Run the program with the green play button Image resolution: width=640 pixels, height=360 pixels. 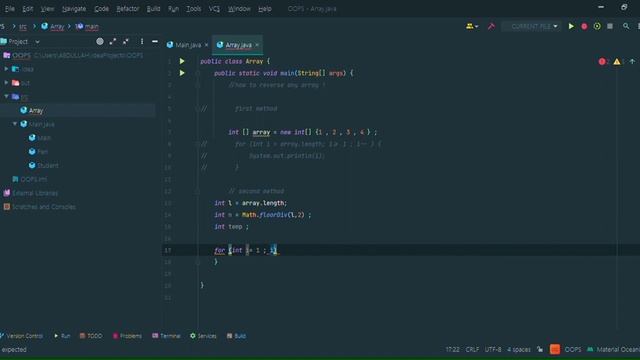[x=571, y=26]
